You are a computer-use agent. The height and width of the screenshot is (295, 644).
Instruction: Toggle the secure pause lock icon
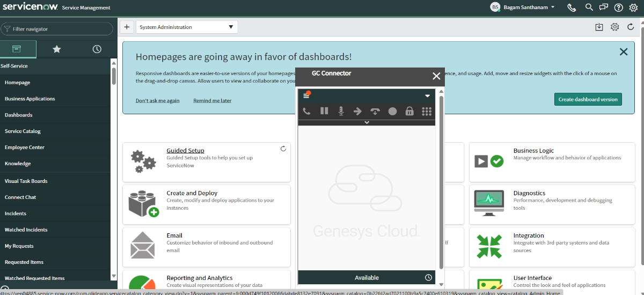click(409, 111)
